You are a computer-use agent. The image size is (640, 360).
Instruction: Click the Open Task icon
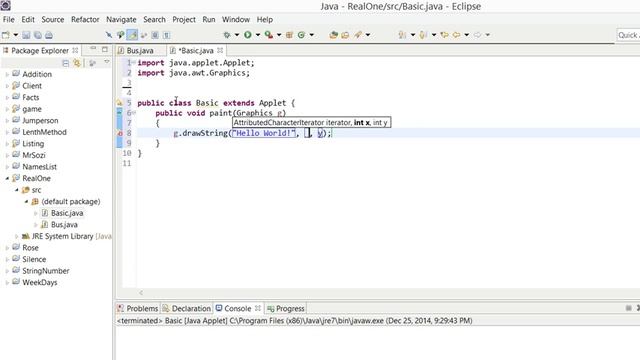(345, 35)
